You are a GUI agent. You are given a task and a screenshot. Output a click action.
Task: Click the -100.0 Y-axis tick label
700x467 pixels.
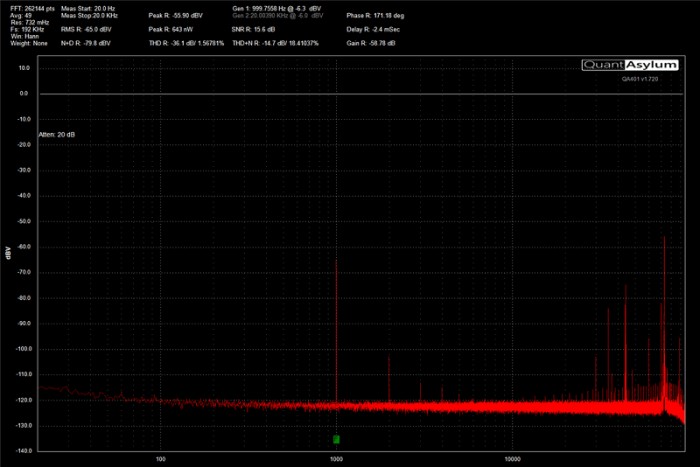(23, 349)
